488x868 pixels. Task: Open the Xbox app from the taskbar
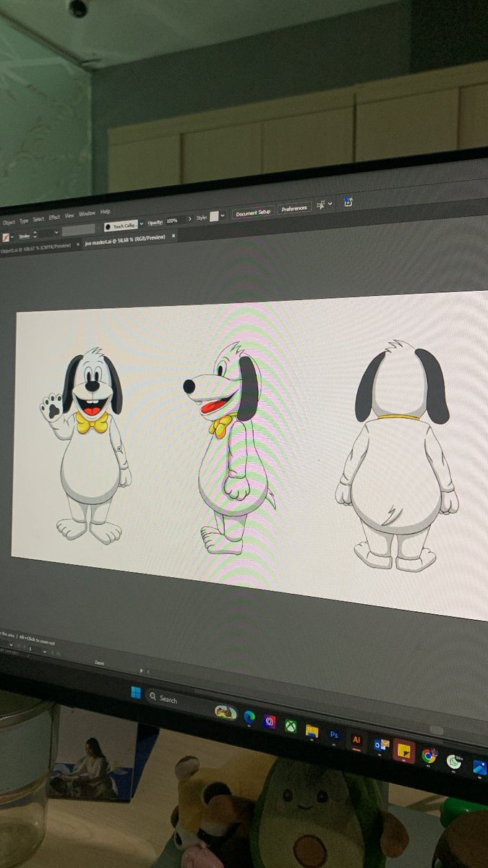[291, 726]
